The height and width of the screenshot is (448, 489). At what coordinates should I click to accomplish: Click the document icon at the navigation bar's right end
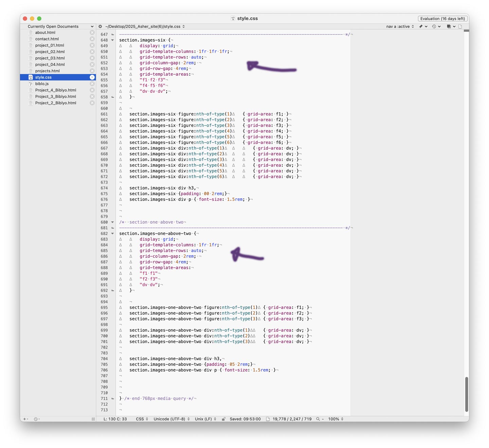pyautogui.click(x=460, y=26)
